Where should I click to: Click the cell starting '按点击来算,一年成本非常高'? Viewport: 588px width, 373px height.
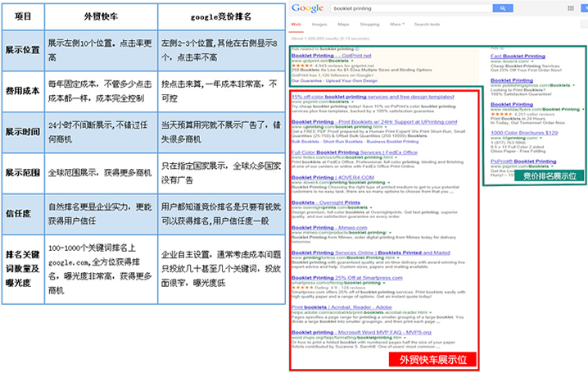[x=221, y=91]
